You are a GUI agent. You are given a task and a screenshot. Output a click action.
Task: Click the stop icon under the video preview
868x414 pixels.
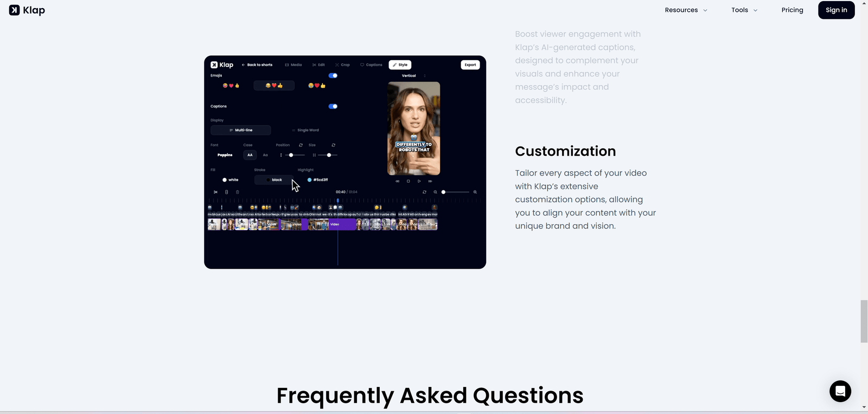coord(408,181)
